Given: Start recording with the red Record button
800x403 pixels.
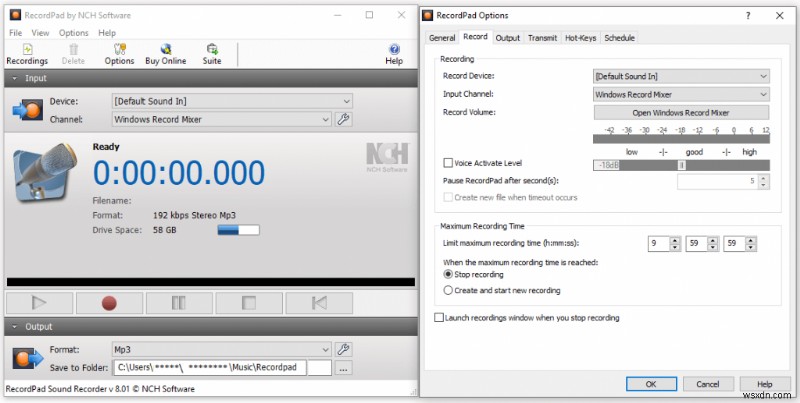Looking at the screenshot, I should (x=109, y=303).
